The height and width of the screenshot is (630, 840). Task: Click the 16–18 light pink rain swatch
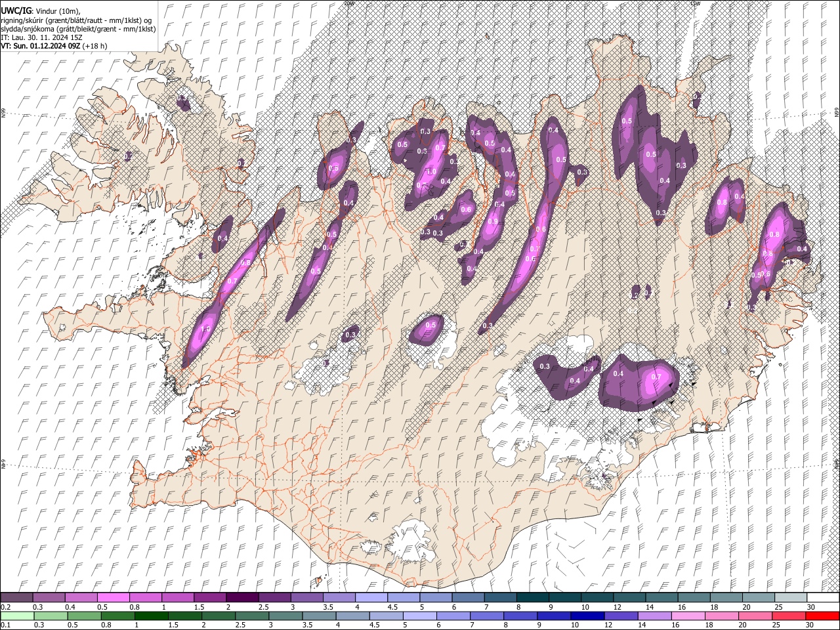click(687, 616)
